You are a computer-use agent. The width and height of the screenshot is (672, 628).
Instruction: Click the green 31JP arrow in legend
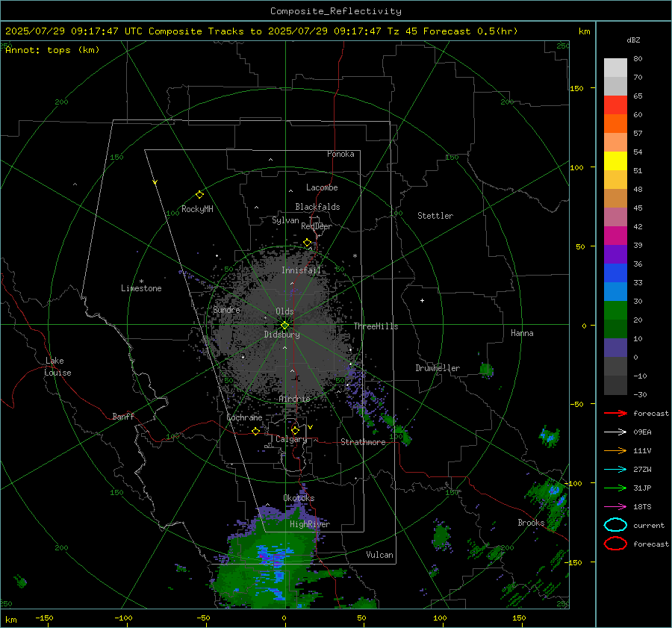pos(615,488)
